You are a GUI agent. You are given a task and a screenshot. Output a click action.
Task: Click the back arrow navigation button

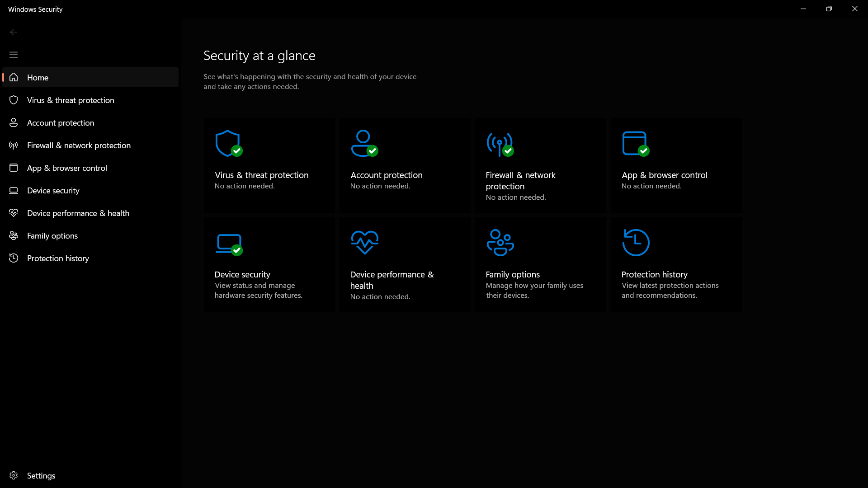point(13,32)
